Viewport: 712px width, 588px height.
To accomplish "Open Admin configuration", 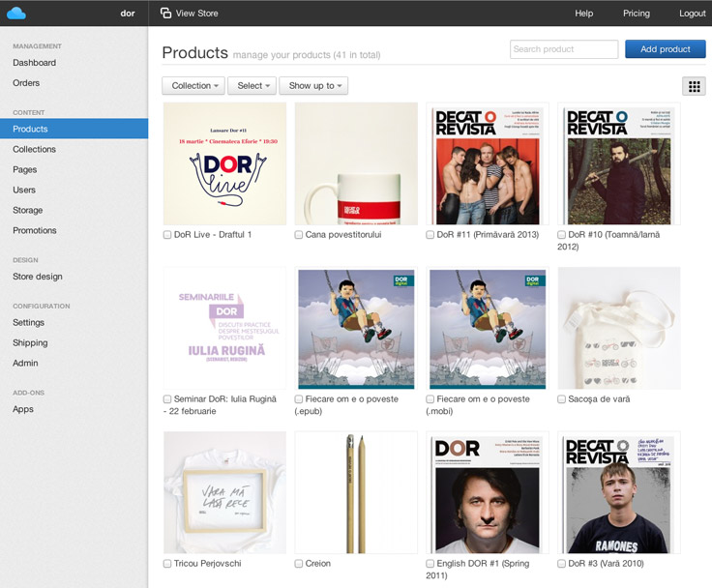I will point(25,364).
